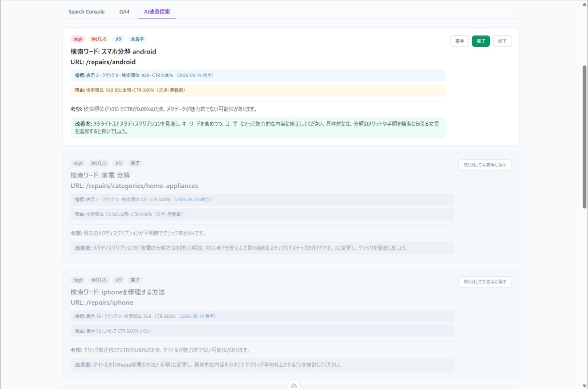Viewport: 588px width, 389px height.
Task: Click the URL: /repairs/iphone text
Action: [x=102, y=303]
